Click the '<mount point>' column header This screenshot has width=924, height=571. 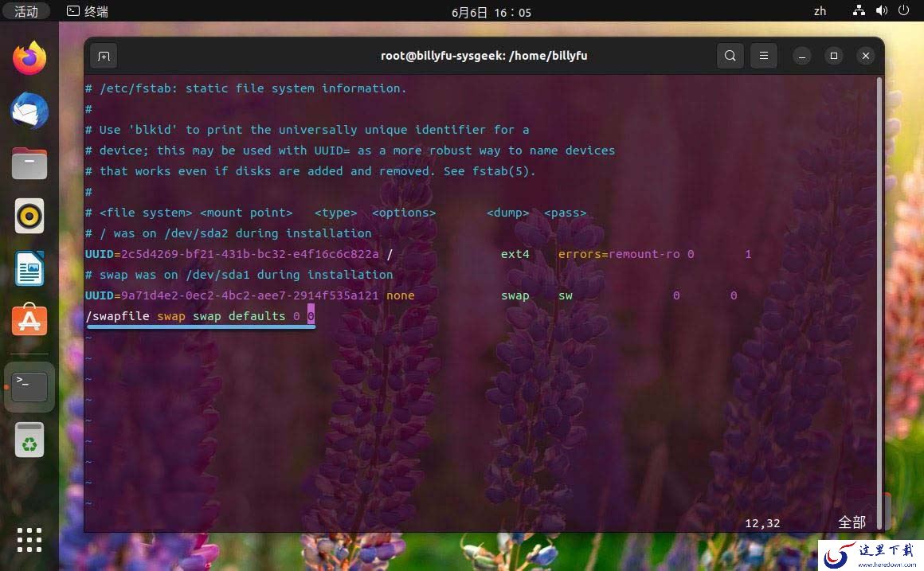pyautogui.click(x=246, y=213)
